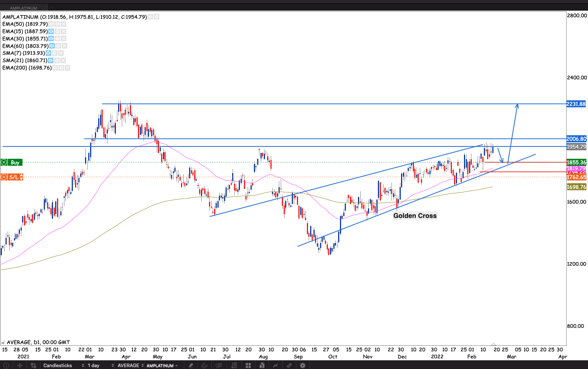Click the grid layout icon
Viewport: 588px width, 369px height.
click(x=248, y=365)
